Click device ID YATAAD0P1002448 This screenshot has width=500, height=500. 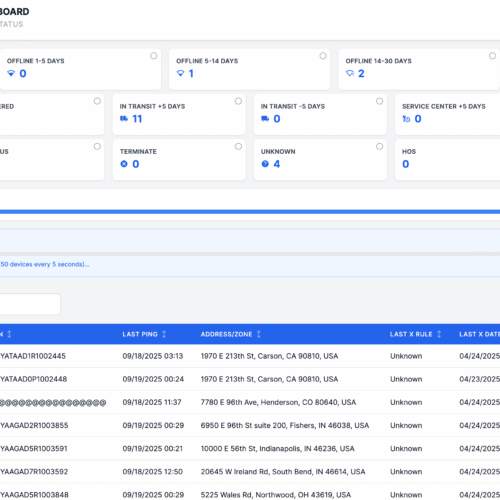point(34,379)
